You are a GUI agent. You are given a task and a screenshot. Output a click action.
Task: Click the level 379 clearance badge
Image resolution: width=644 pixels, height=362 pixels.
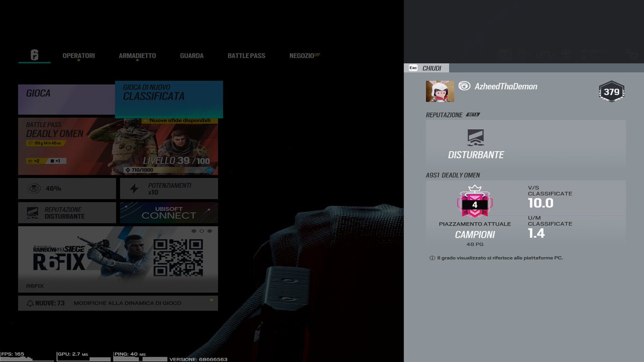point(611,92)
